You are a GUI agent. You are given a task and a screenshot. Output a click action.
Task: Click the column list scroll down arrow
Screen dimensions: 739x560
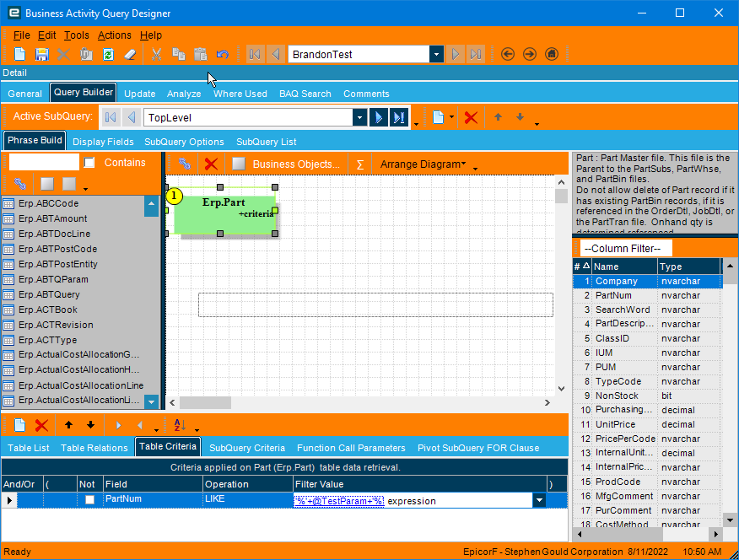(730, 520)
